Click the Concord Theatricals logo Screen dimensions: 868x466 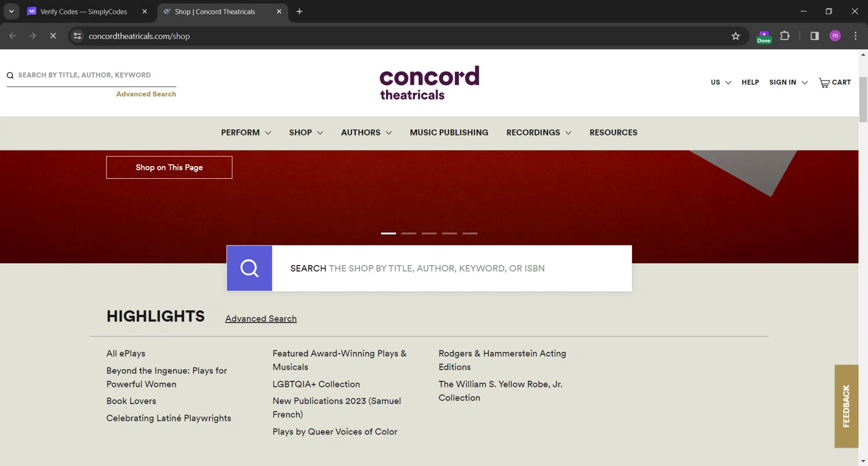point(429,83)
